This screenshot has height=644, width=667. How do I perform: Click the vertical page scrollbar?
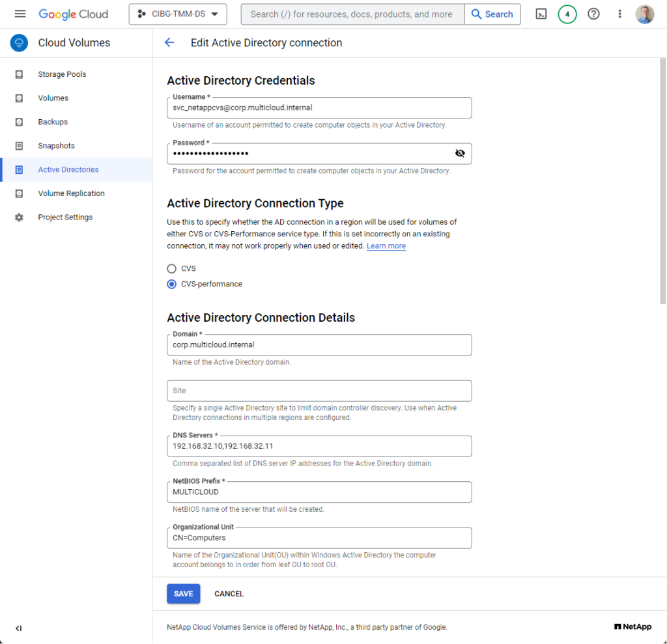[662, 181]
